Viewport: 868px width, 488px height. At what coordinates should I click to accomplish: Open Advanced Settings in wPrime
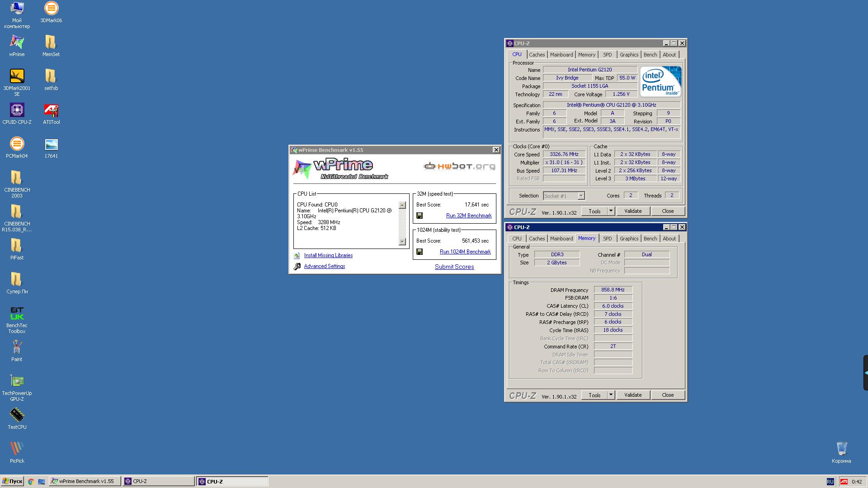tap(324, 266)
